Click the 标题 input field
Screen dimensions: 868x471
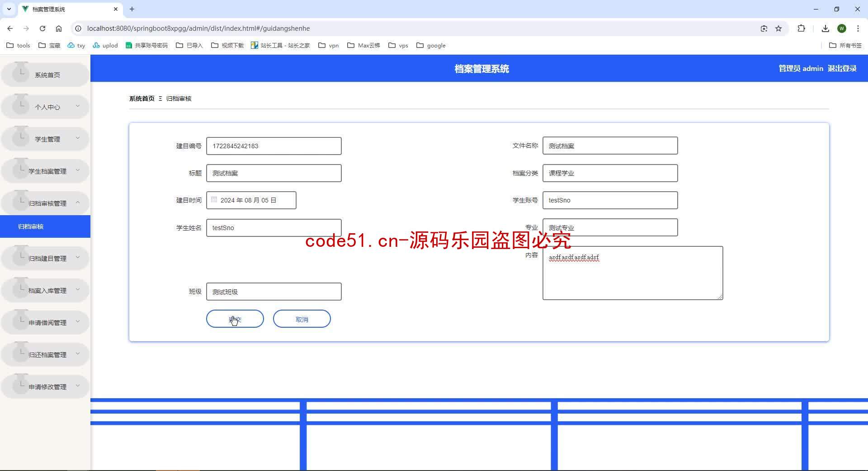[274, 173]
